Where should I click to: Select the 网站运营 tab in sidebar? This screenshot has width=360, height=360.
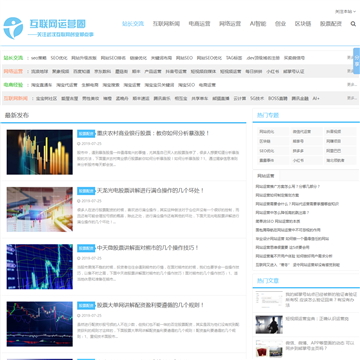click(266, 176)
